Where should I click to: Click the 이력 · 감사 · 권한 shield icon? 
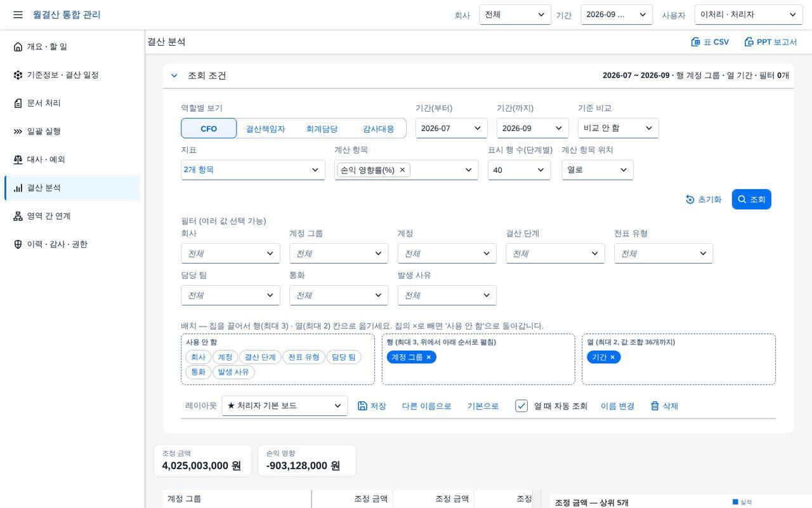click(18, 244)
